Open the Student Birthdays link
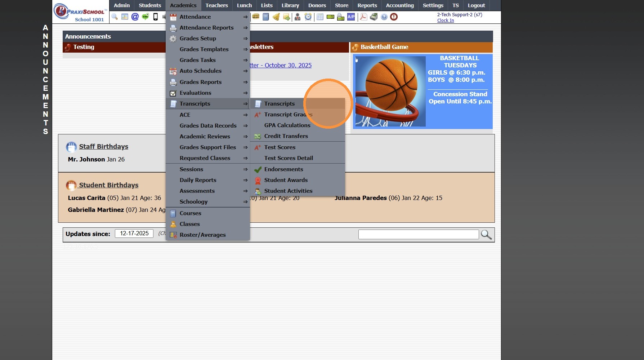 (109, 185)
